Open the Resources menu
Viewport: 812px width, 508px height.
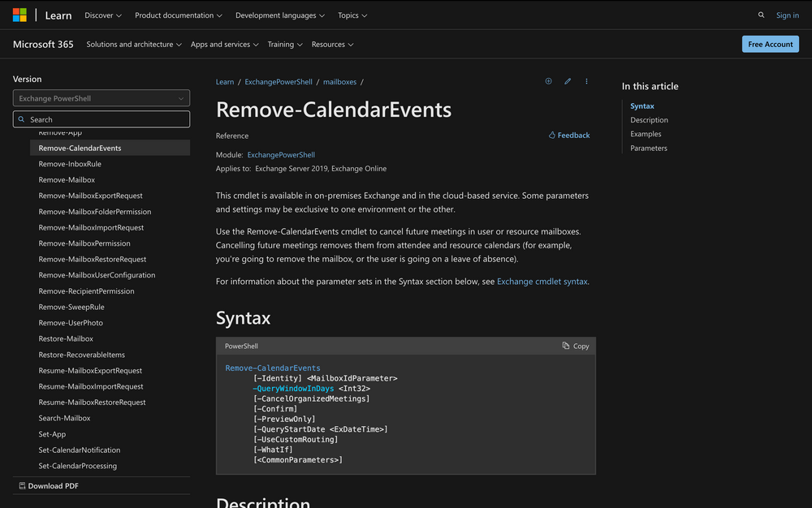click(332, 45)
